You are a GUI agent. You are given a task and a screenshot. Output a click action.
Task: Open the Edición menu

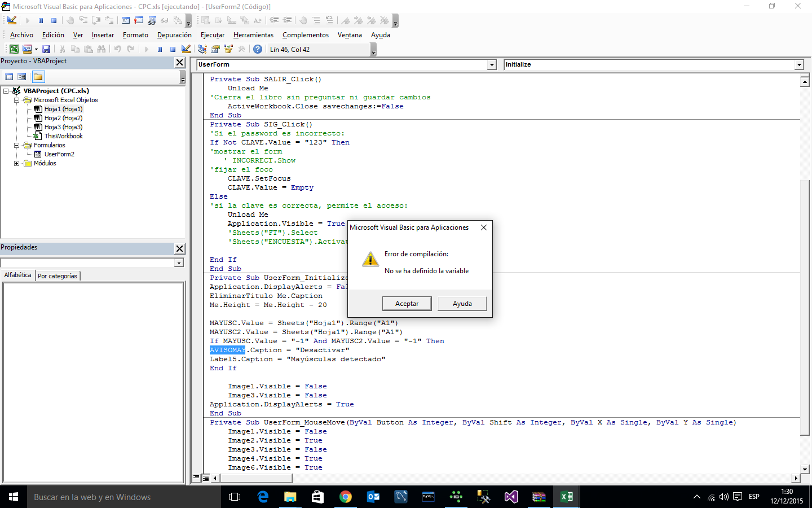[x=53, y=35]
